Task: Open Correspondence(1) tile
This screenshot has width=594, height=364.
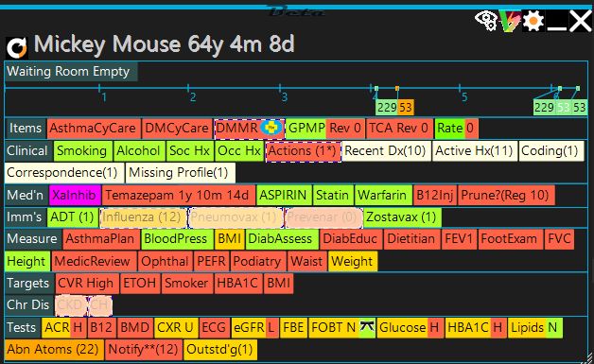Action: tap(63, 173)
